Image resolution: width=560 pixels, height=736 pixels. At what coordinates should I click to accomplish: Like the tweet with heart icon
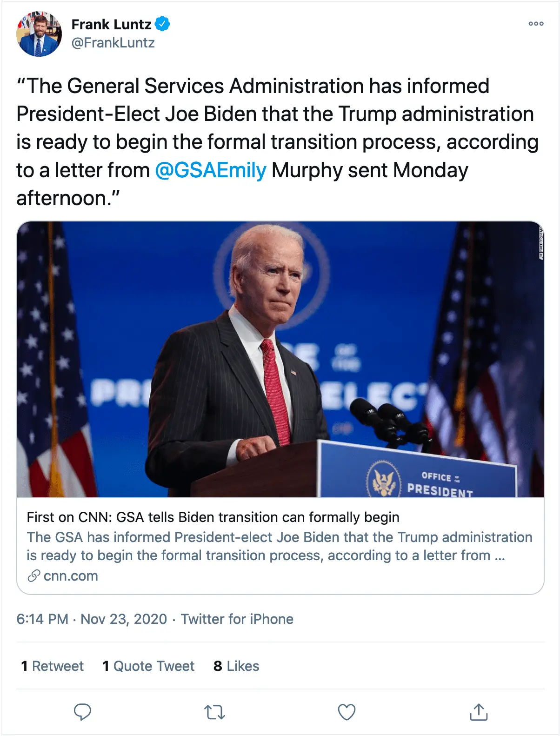[347, 712]
